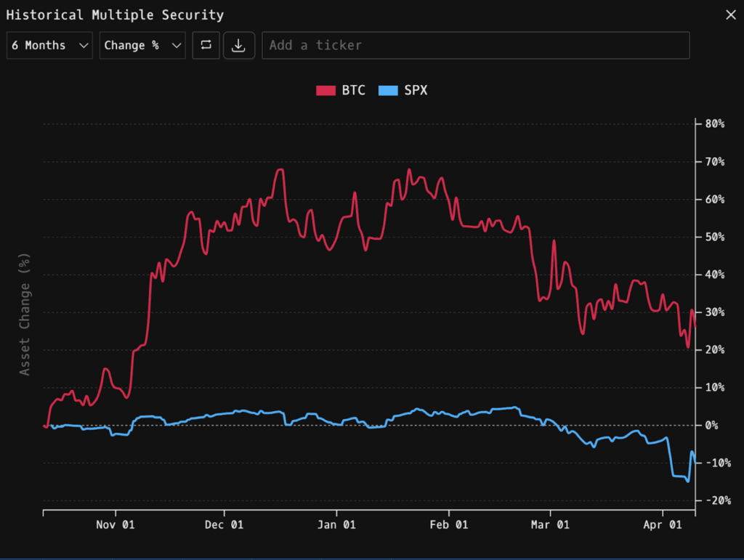This screenshot has height=560, width=744.
Task: Click the swap/refresh arrows icon
Action: point(206,45)
